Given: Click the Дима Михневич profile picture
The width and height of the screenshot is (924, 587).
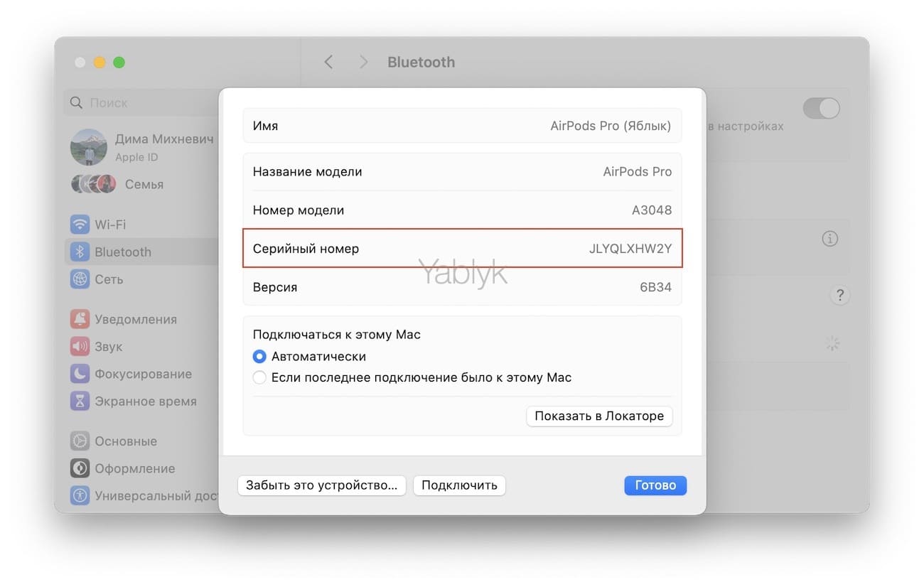Looking at the screenshot, I should pyautogui.click(x=88, y=147).
